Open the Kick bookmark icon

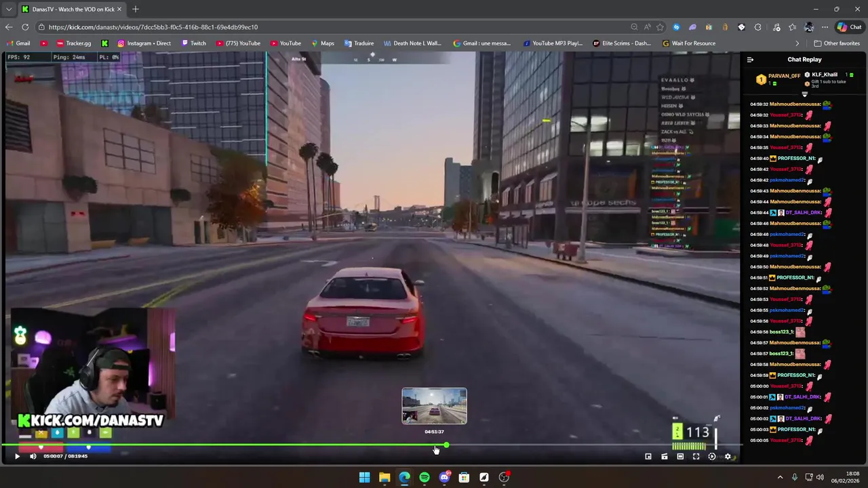tap(104, 43)
